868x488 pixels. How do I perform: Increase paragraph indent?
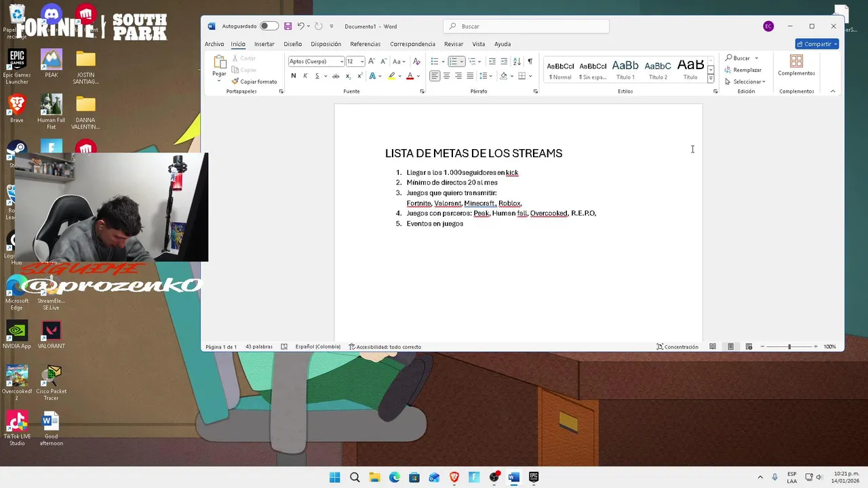coord(504,61)
